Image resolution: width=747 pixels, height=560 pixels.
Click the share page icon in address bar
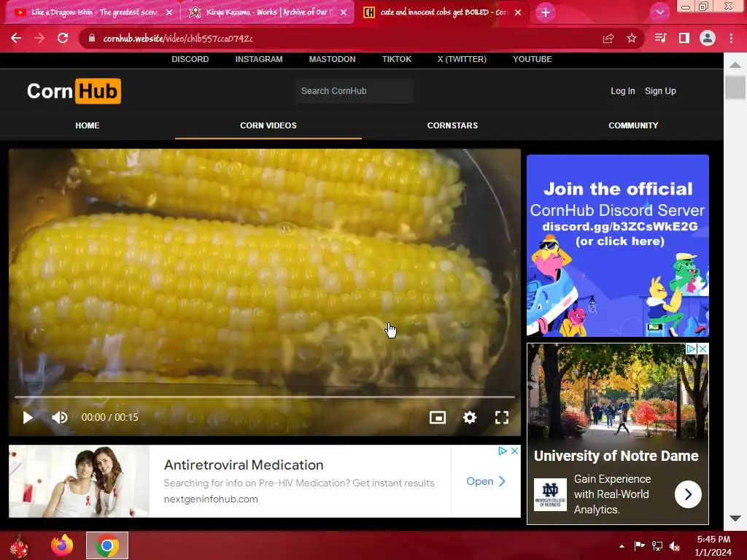click(608, 38)
